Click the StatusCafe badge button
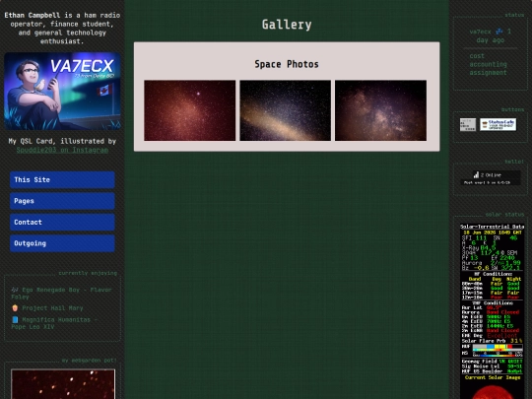This screenshot has width=532, height=399. pyautogui.click(x=499, y=124)
